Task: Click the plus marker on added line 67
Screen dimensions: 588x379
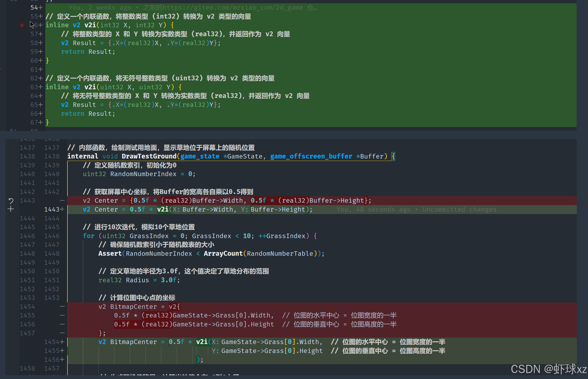Action: (x=40, y=122)
